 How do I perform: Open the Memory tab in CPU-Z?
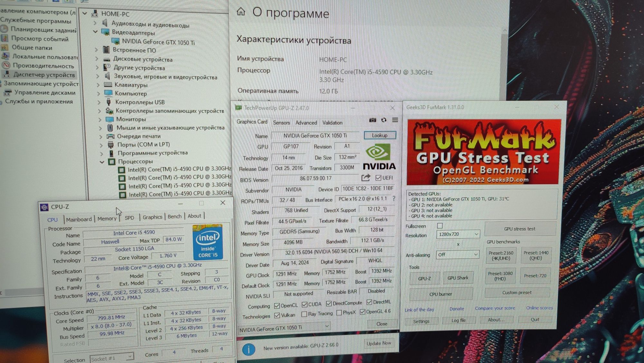tap(107, 218)
